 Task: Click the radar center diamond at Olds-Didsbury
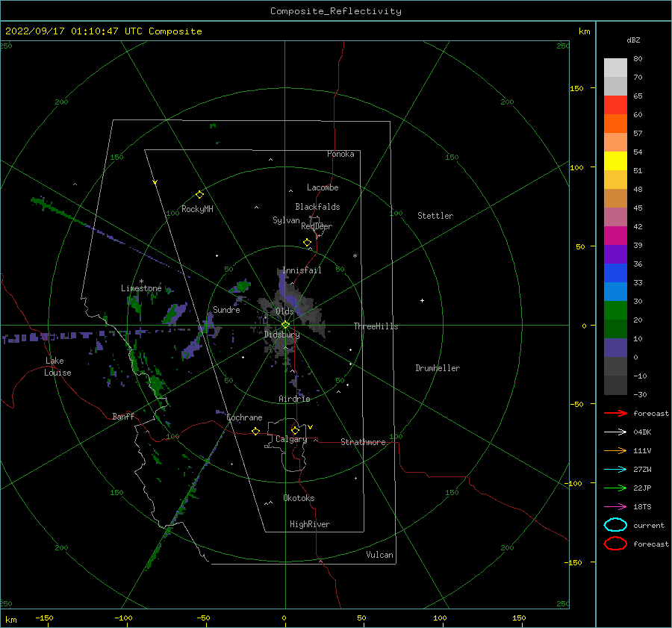point(285,325)
